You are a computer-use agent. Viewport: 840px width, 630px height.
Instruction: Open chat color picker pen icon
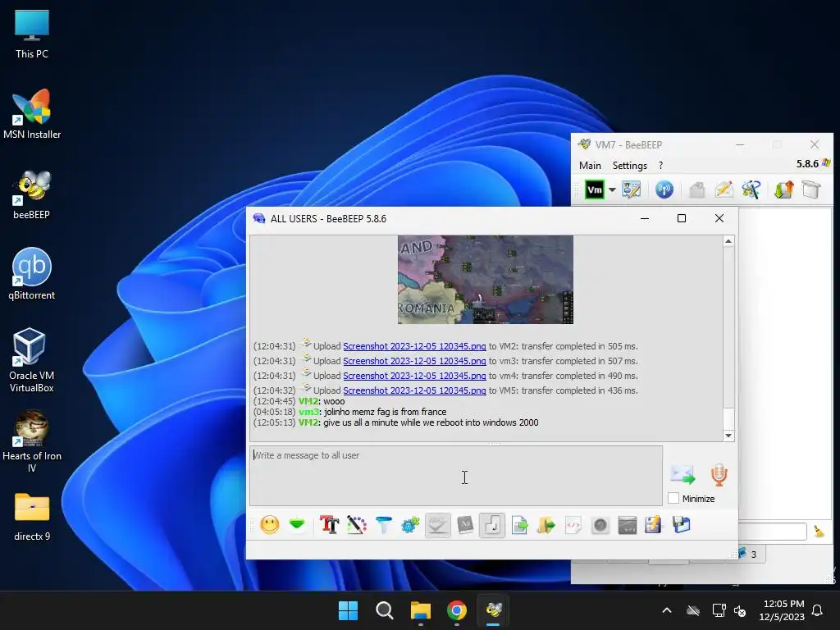point(356,525)
